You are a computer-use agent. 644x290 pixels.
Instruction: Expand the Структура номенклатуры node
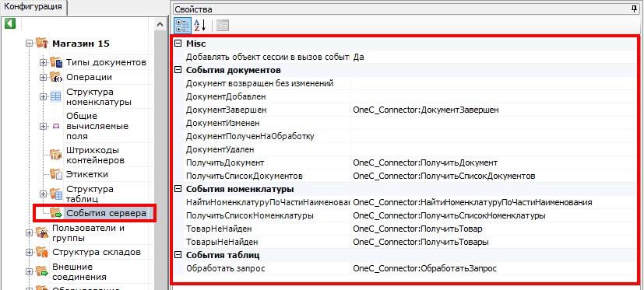point(43,97)
